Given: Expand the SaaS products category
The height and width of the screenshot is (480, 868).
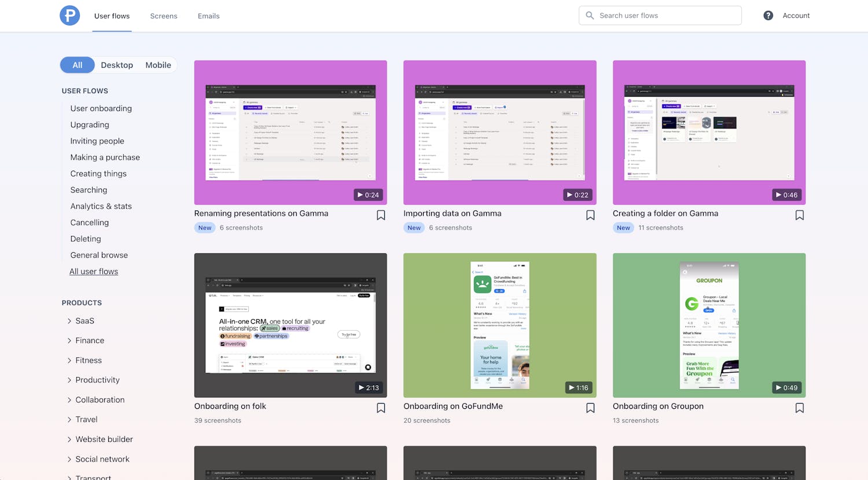Looking at the screenshot, I should [x=84, y=321].
